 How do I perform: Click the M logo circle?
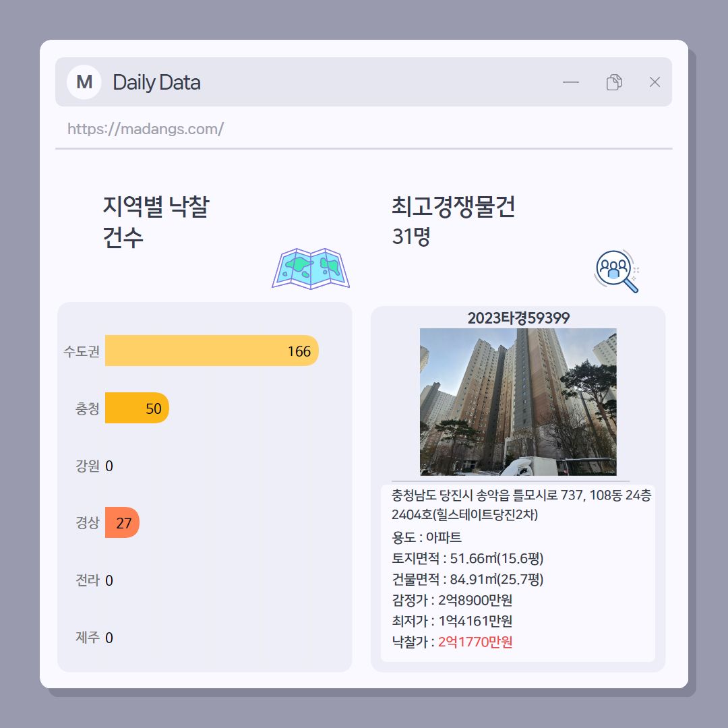coord(84,82)
